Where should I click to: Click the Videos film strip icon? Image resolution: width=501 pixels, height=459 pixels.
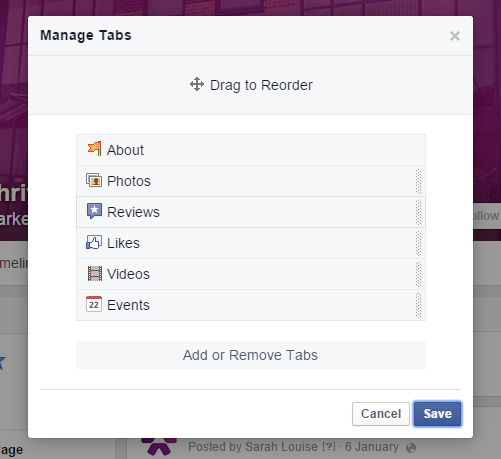coord(95,273)
